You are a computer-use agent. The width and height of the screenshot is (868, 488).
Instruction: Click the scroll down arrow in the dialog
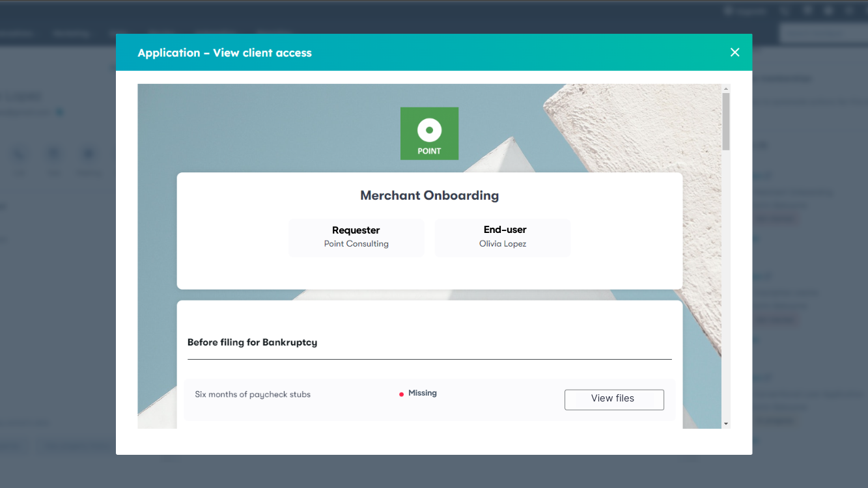[726, 424]
